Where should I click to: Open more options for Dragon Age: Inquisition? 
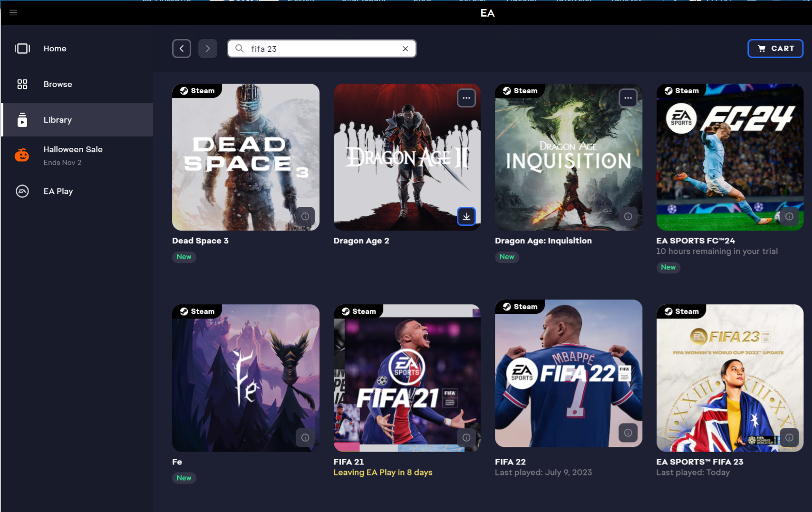pyautogui.click(x=628, y=98)
